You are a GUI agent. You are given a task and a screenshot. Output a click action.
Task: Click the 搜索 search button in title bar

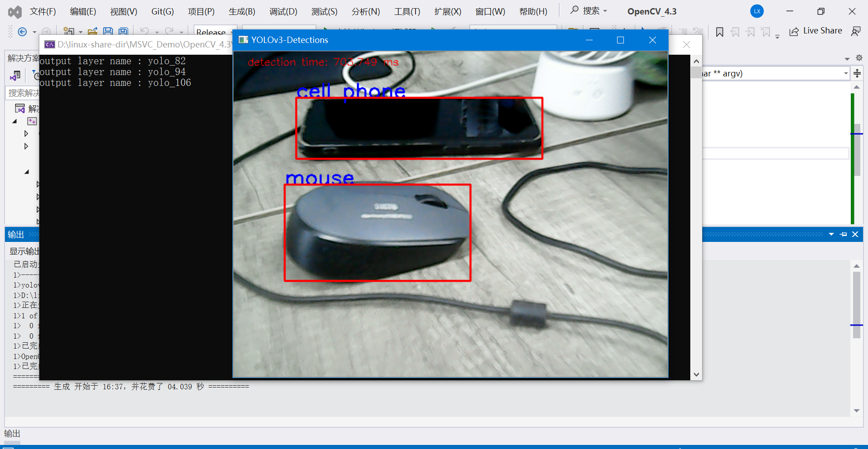point(588,11)
